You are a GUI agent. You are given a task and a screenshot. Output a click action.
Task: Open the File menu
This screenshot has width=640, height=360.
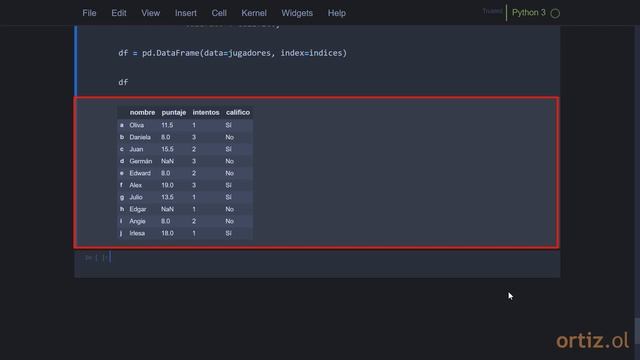tap(89, 13)
